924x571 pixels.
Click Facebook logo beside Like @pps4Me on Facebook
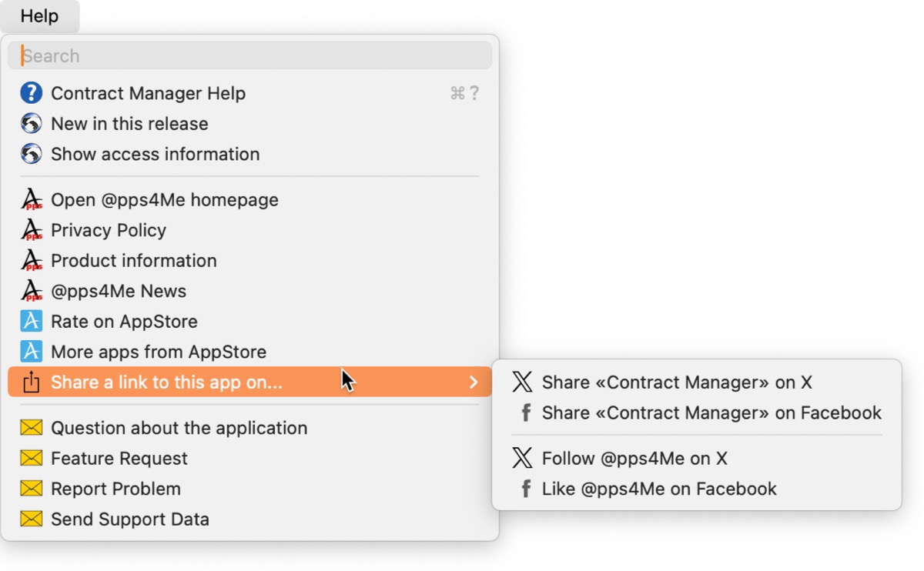tap(526, 489)
